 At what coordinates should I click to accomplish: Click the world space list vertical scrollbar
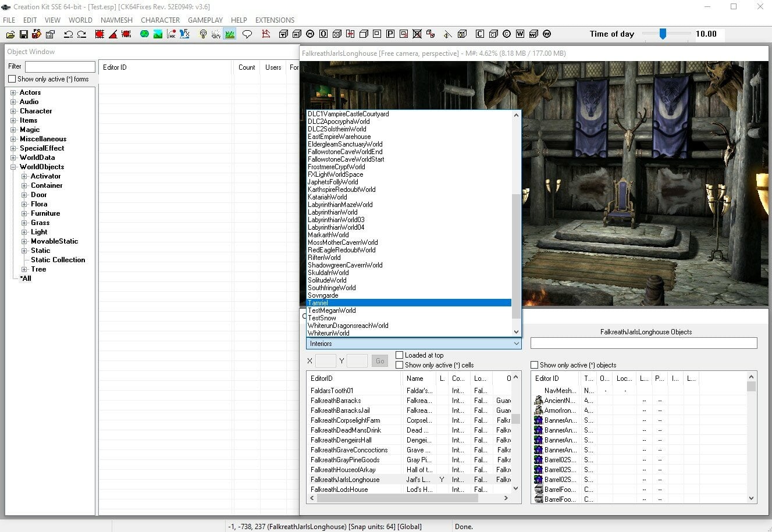tap(516, 256)
